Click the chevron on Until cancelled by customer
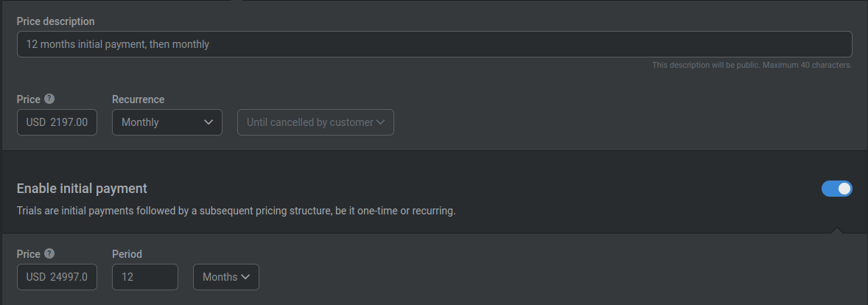Image resolution: width=868 pixels, height=305 pixels. coord(379,122)
